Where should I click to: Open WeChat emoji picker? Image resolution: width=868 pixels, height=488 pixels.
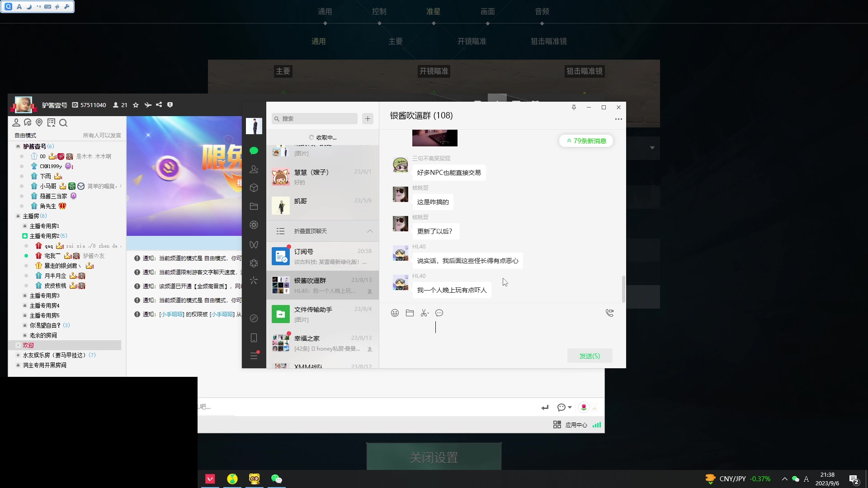click(x=395, y=313)
